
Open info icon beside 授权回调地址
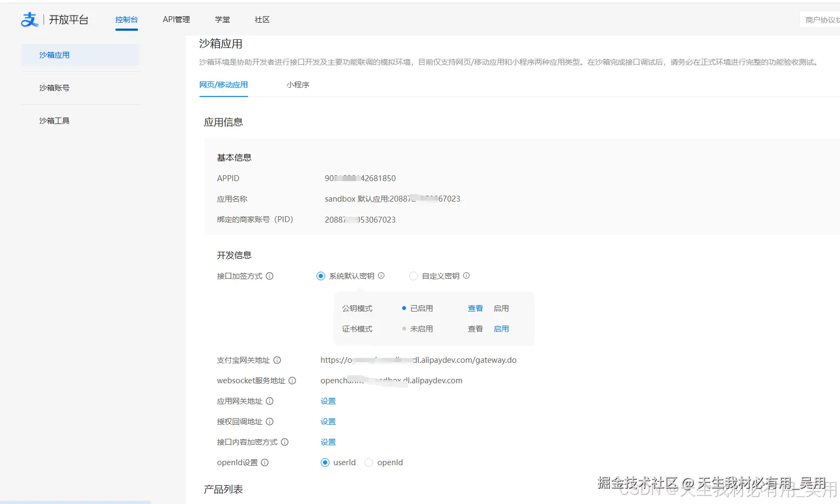(270, 422)
